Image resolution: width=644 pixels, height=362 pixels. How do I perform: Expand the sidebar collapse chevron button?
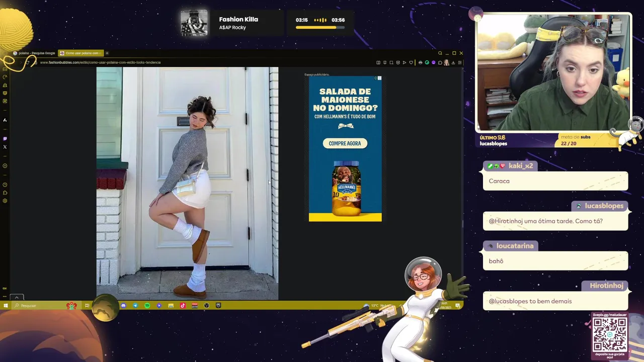17,297
